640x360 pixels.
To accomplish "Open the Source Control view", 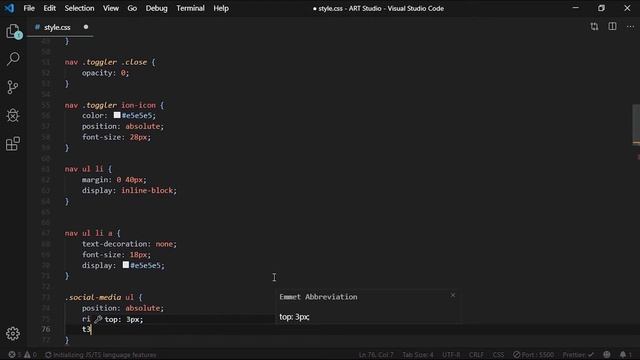I will [x=13, y=87].
